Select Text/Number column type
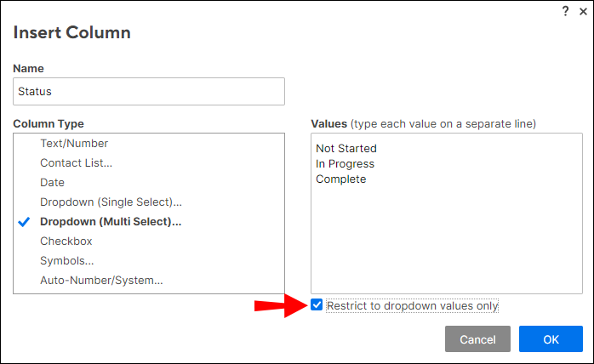Viewport: 594px width, 364px height. click(74, 144)
